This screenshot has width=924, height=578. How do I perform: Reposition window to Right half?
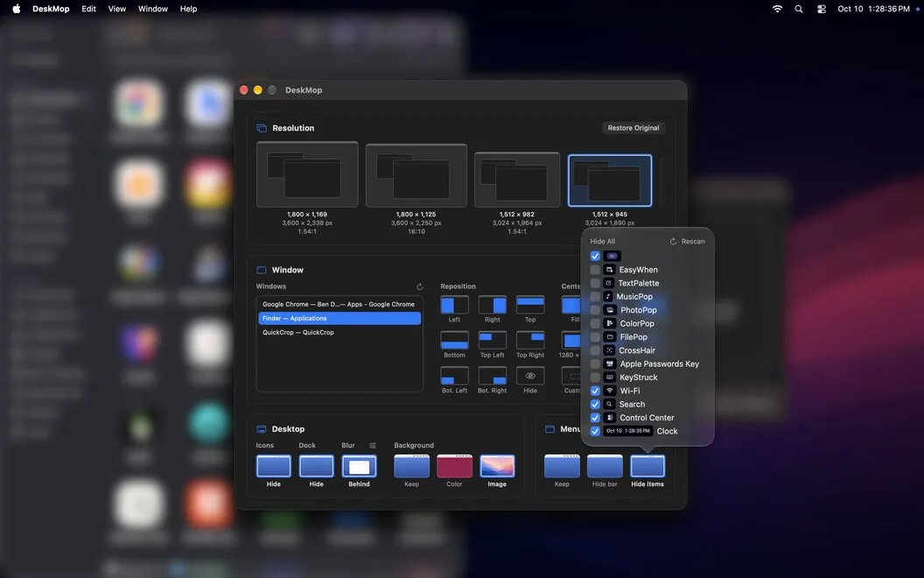tap(492, 305)
